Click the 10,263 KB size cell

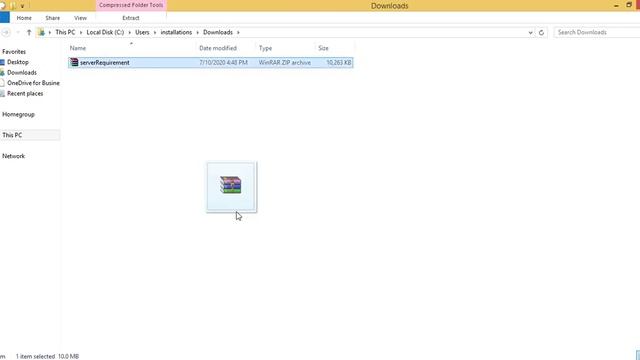(338, 62)
